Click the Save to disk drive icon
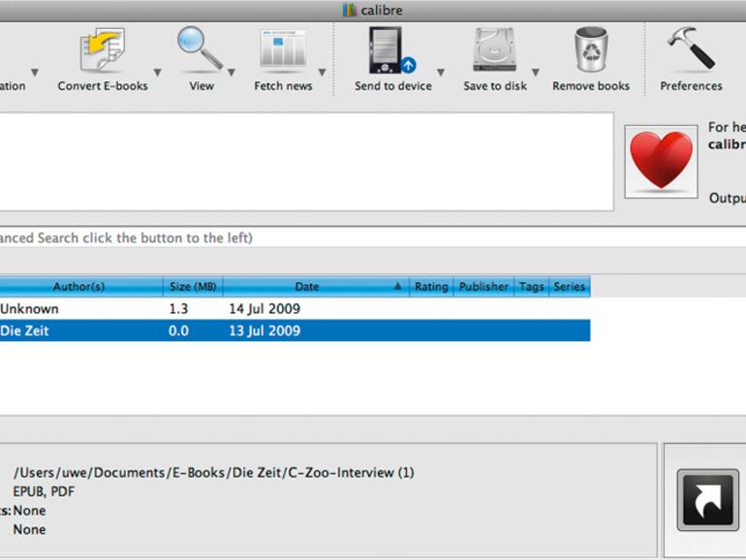The width and height of the screenshot is (746, 560). tap(495, 49)
